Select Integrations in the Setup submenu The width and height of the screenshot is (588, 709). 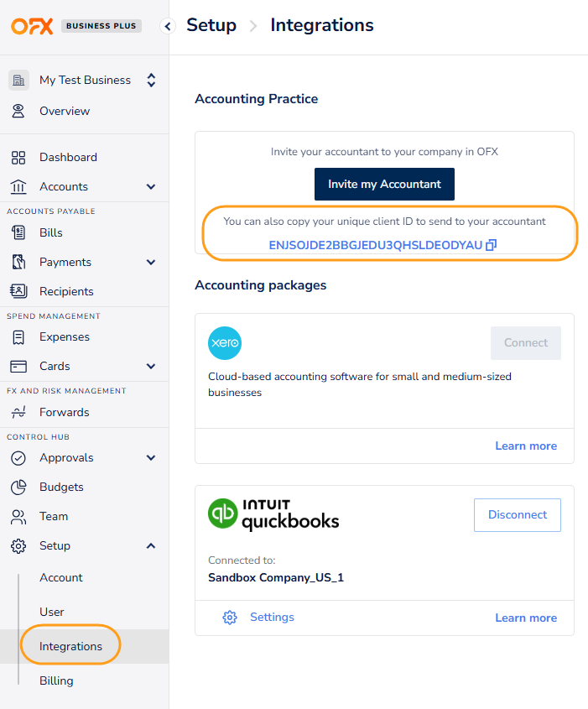[x=70, y=645]
